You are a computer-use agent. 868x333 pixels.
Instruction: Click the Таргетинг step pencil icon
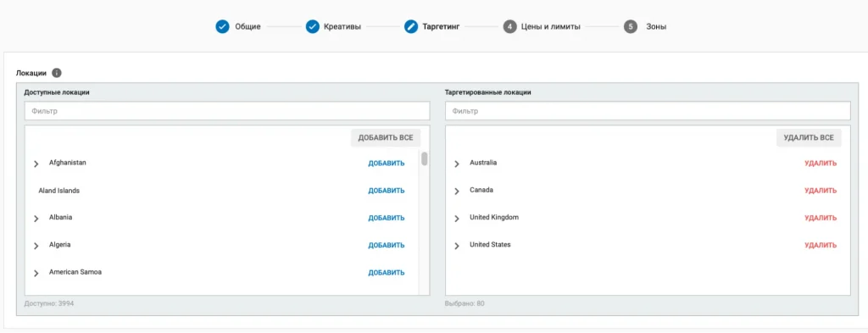tap(411, 26)
